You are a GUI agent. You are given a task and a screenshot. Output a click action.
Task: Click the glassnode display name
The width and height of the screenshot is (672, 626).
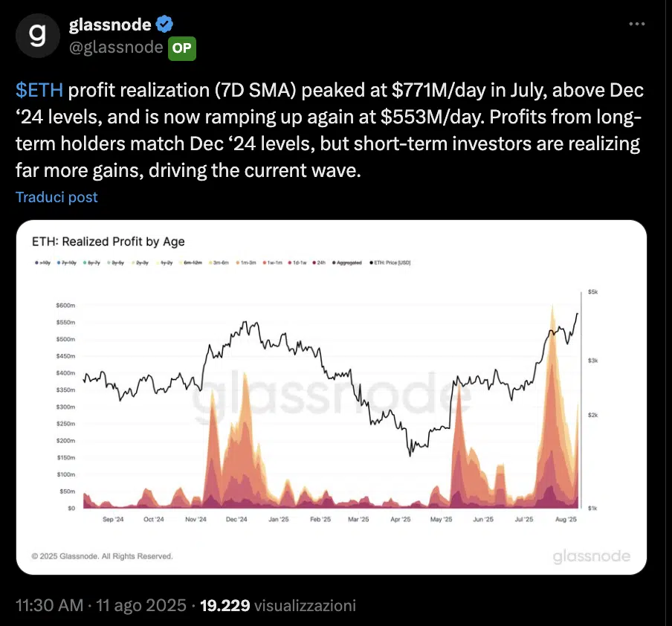click(109, 24)
